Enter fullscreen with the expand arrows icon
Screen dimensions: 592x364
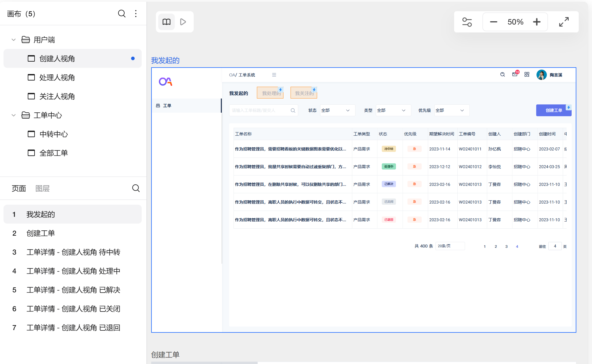click(564, 22)
